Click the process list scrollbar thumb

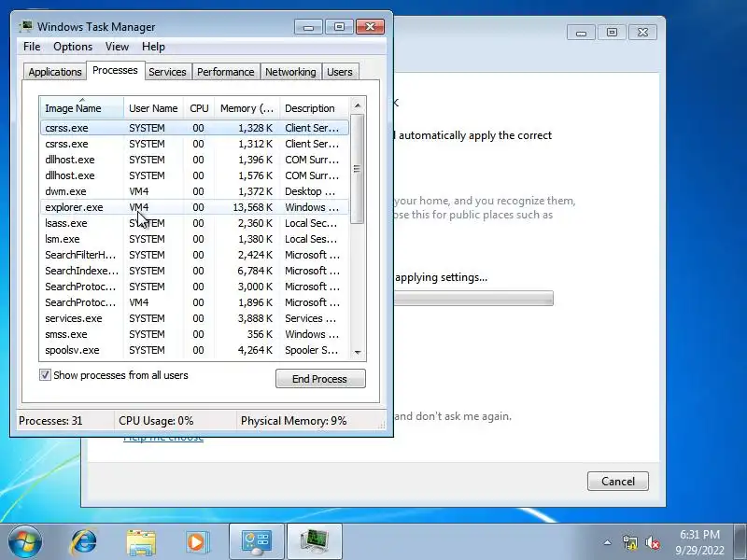point(358,169)
